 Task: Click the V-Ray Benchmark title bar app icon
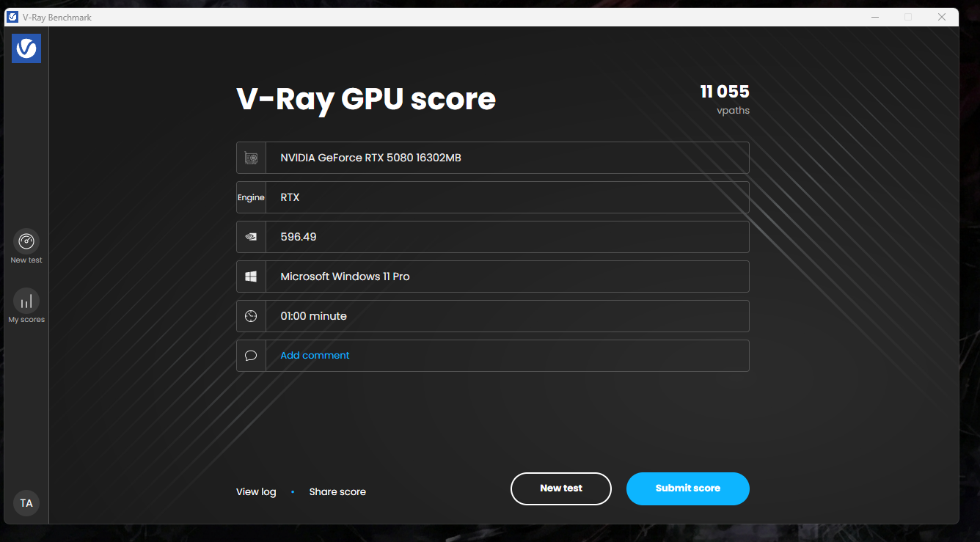(12, 17)
